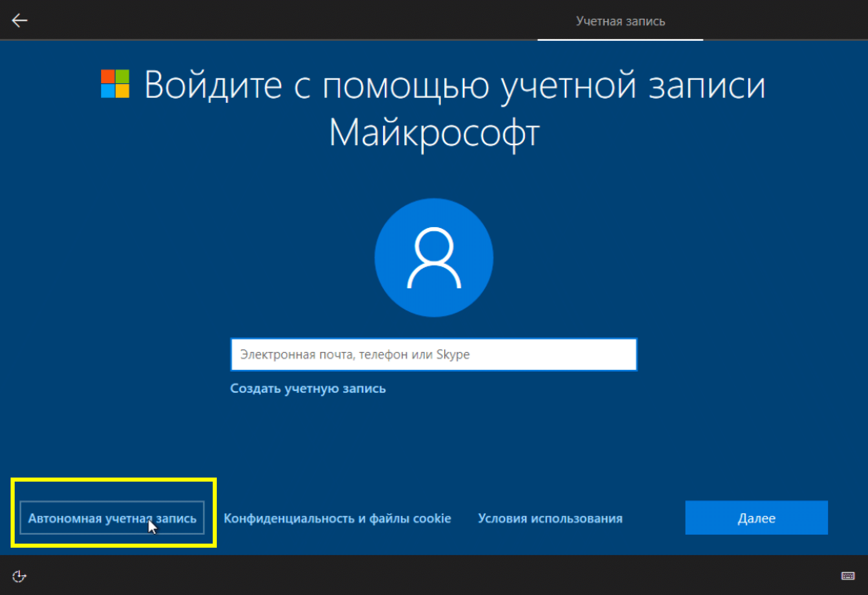Click the red square of Microsoft logo
The width and height of the screenshot is (868, 595).
point(108,76)
